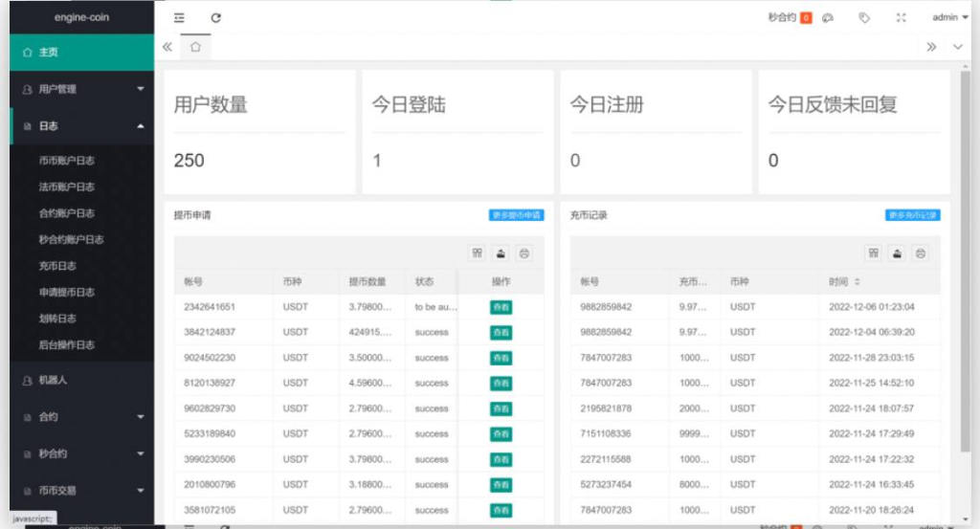This screenshot has height=529, width=980.
Task: Open the theme palette icon in header
Action: 828,18
